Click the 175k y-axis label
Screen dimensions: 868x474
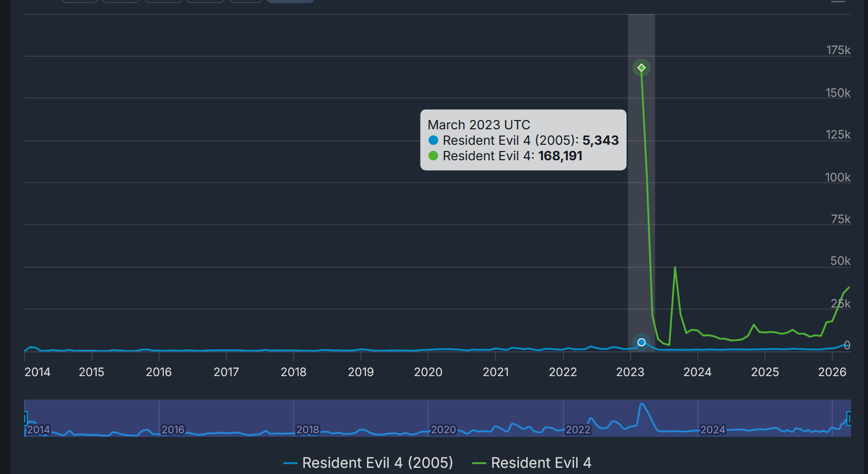[838, 50]
